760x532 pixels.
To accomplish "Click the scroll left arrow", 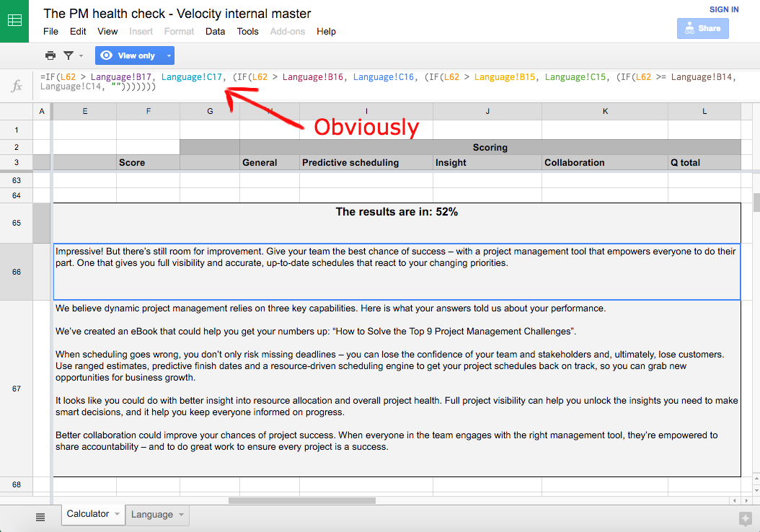I will click(x=735, y=500).
